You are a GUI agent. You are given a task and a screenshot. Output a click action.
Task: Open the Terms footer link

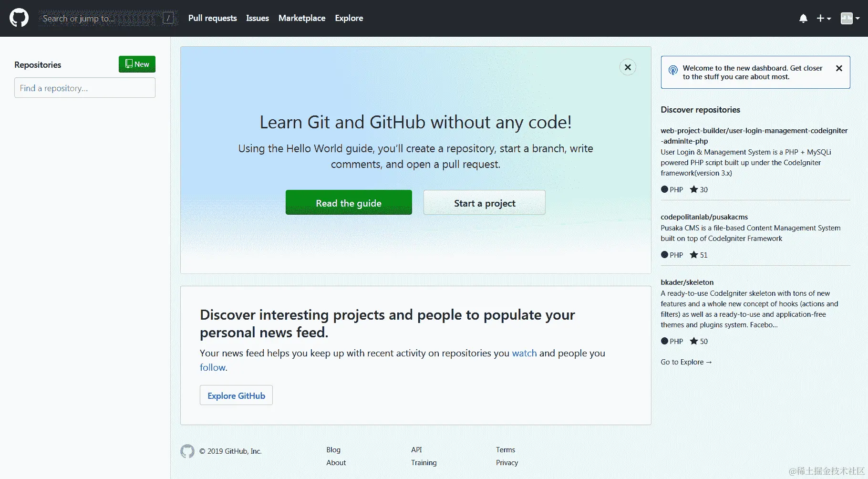pyautogui.click(x=506, y=450)
